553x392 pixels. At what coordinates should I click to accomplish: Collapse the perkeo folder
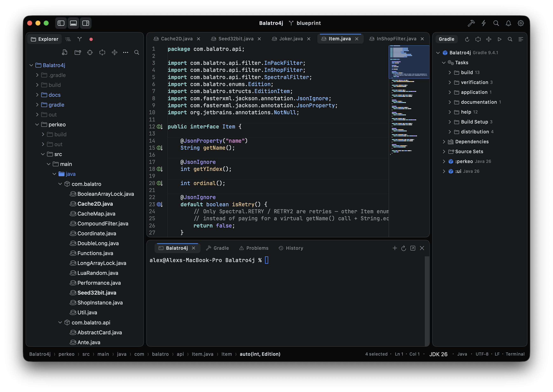37,125
